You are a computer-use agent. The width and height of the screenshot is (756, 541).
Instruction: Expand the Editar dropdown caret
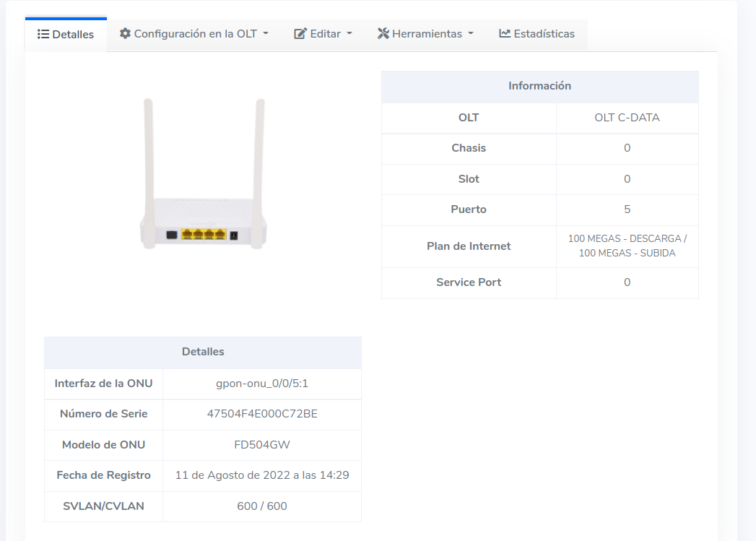pos(349,34)
